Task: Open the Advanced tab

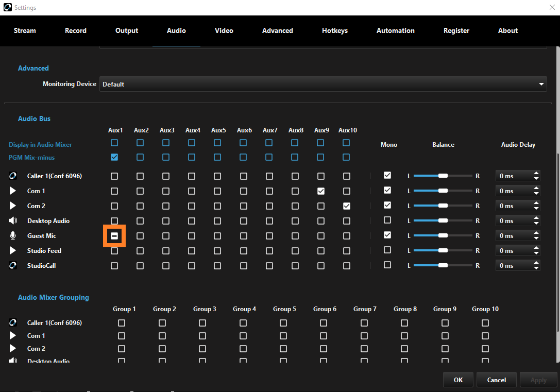Action: pyautogui.click(x=278, y=31)
